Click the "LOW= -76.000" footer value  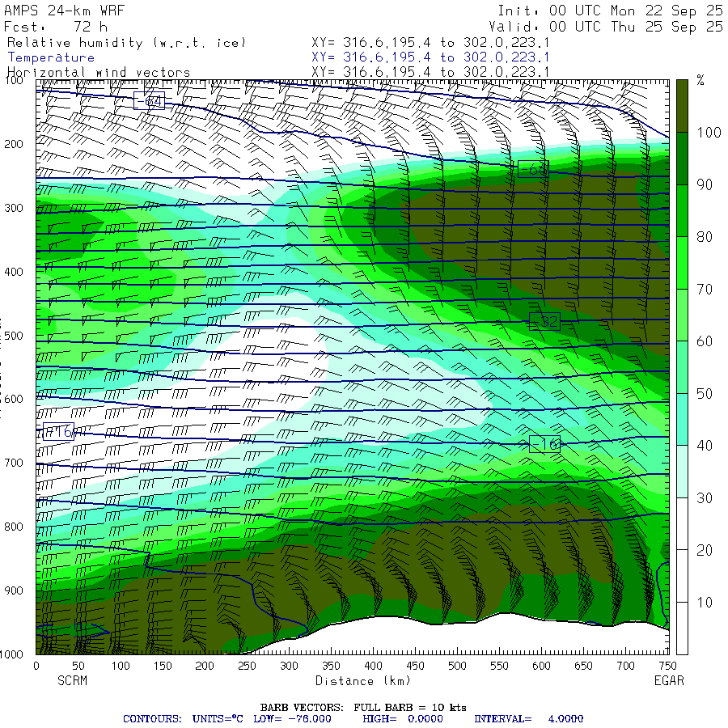[x=292, y=719]
